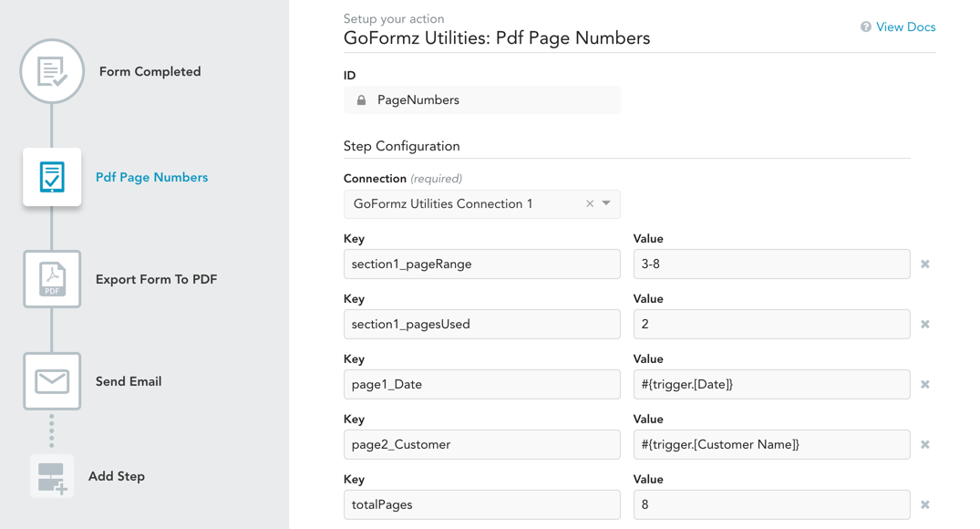The height and width of the screenshot is (529, 980).
Task: Expand the Connection dropdown arrow
Action: pyautogui.click(x=607, y=203)
